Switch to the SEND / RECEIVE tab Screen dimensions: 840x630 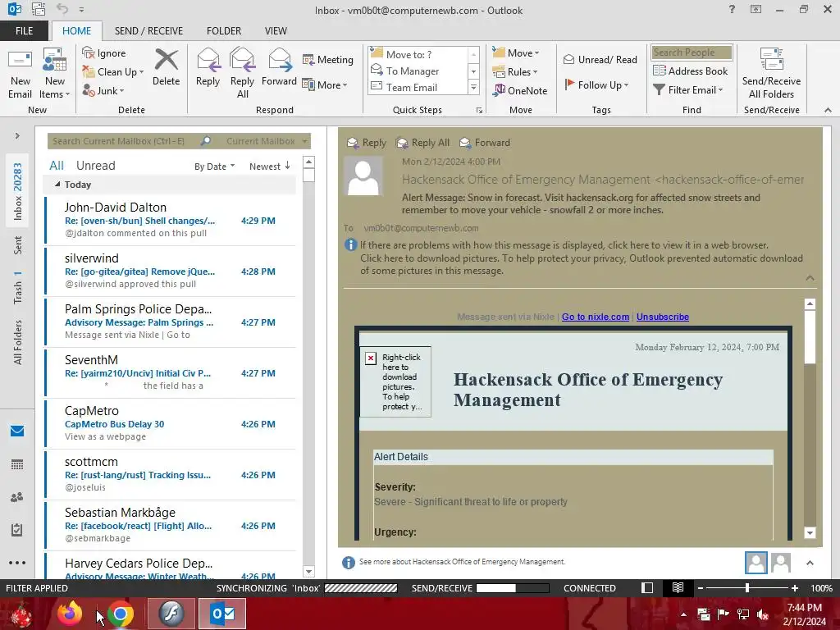(x=148, y=30)
